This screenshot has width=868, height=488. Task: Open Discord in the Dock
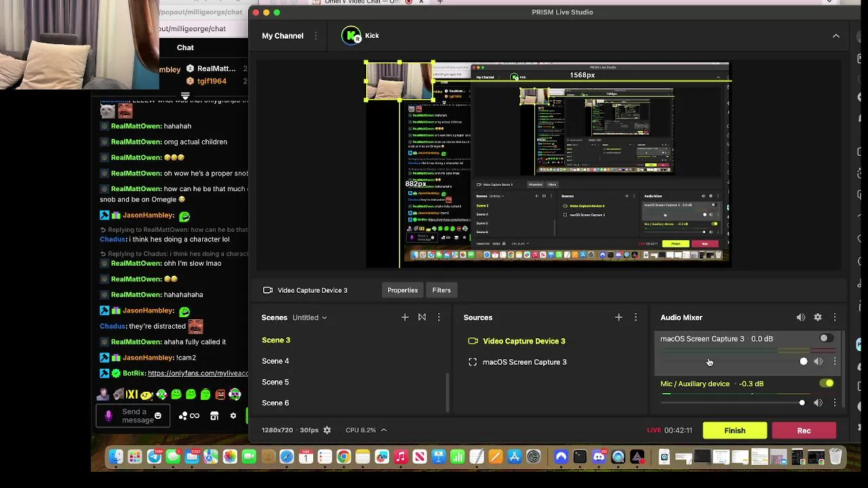click(x=599, y=457)
